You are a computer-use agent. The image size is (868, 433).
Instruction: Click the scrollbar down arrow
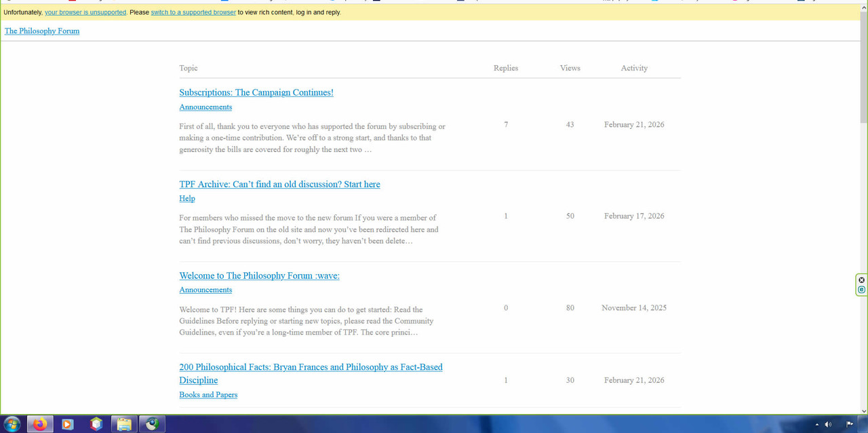click(863, 410)
